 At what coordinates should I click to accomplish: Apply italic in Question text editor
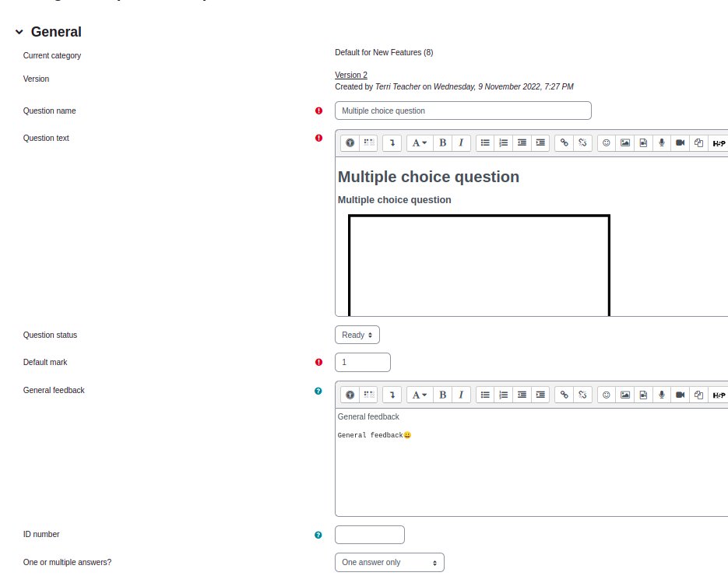point(461,143)
